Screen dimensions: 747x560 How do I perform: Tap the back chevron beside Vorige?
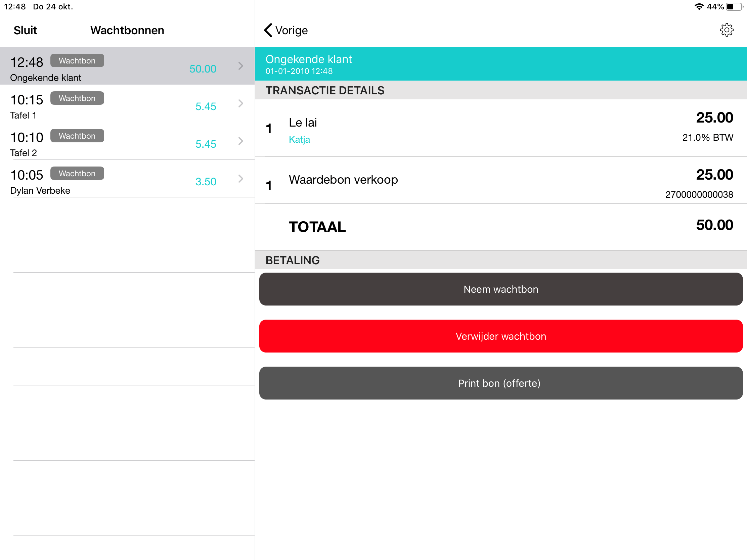click(x=268, y=30)
